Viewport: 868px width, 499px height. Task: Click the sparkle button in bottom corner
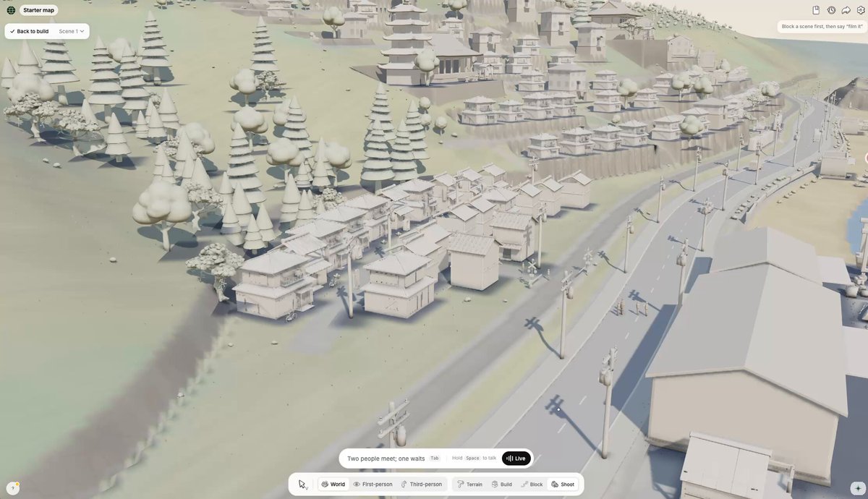click(x=858, y=489)
